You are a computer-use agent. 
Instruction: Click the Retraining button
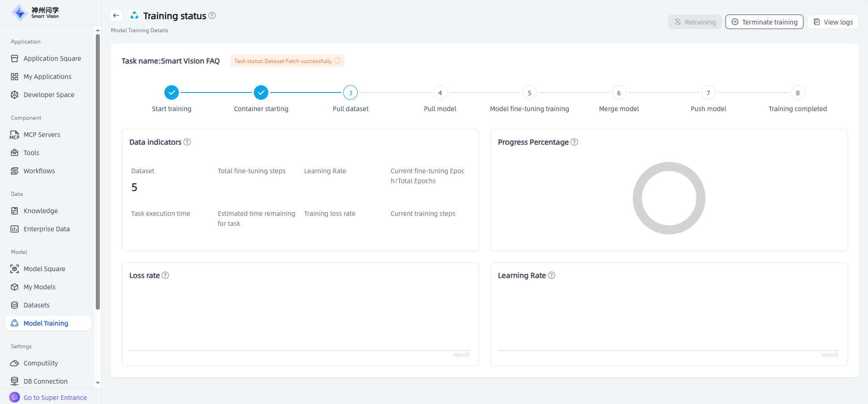point(695,22)
